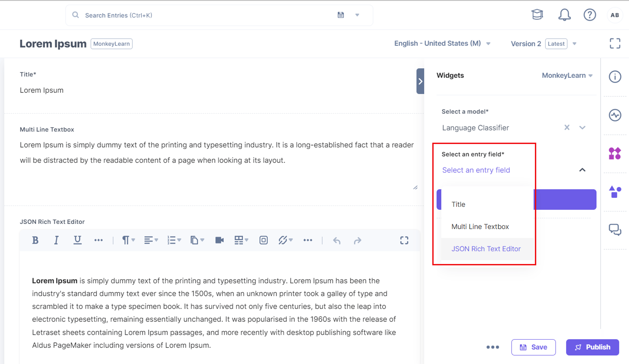The height and width of the screenshot is (364, 629).
Task: Undo the last edit in editor
Action: pyautogui.click(x=336, y=241)
